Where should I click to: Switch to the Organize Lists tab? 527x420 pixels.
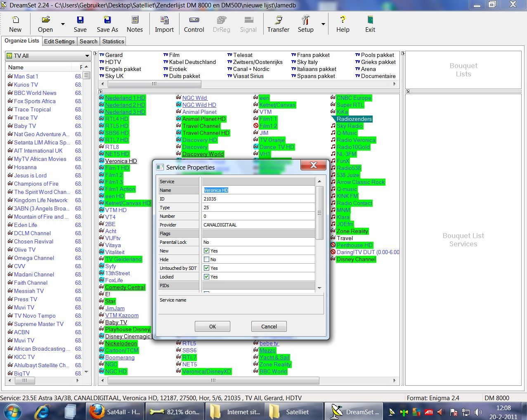click(x=22, y=41)
